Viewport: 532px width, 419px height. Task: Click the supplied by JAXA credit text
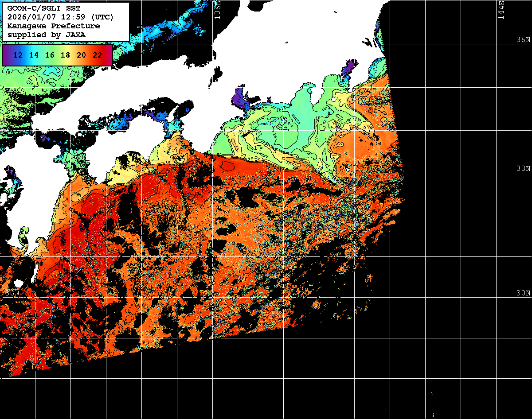click(x=47, y=35)
